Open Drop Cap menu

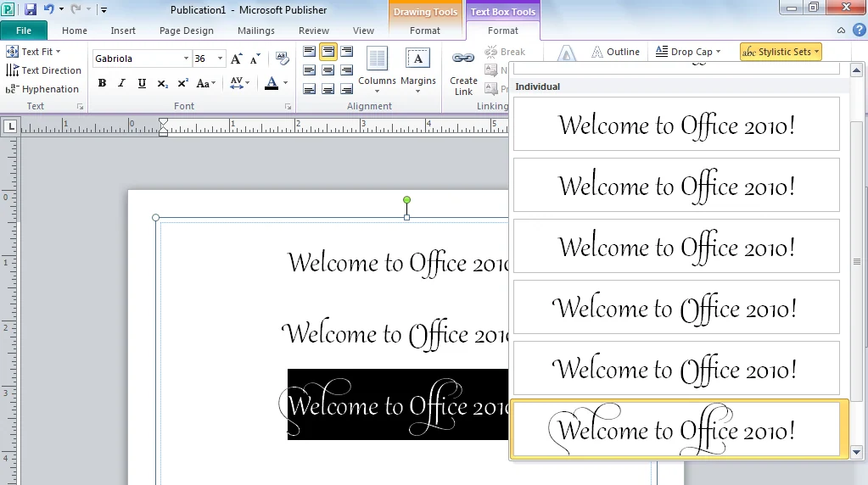coord(688,52)
